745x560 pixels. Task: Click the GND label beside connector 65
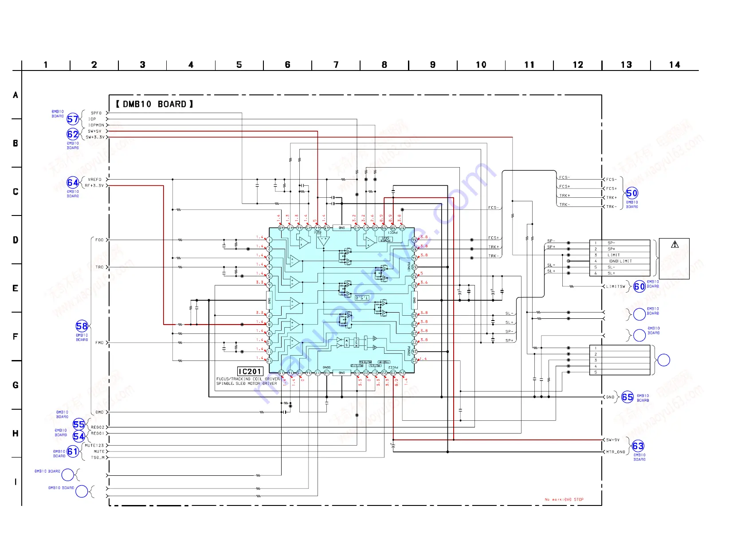(x=610, y=397)
